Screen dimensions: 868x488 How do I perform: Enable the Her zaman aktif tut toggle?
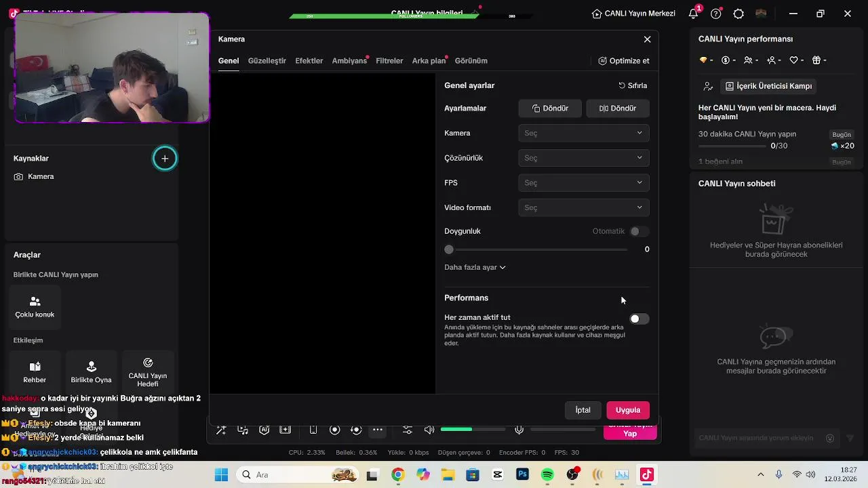tap(639, 319)
